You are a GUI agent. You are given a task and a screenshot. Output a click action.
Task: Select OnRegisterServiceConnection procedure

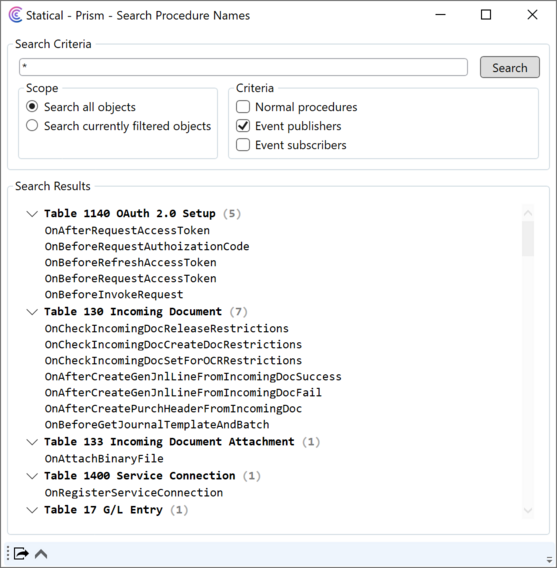[x=134, y=493]
